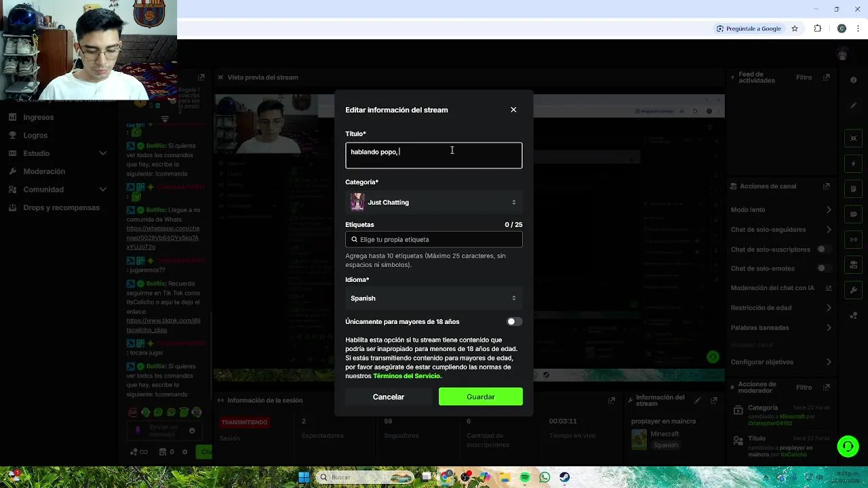Open the Windows Start menu
This screenshot has width=868, height=488.
point(304,477)
